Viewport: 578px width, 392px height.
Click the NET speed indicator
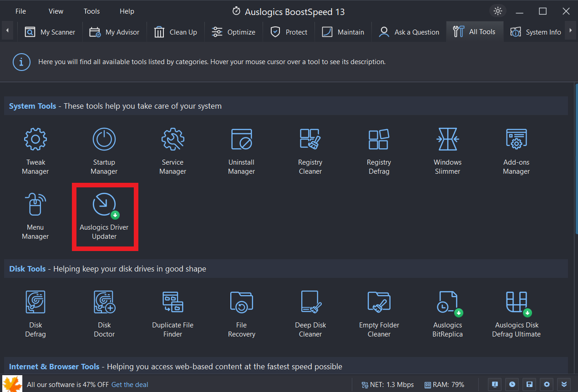click(388, 385)
